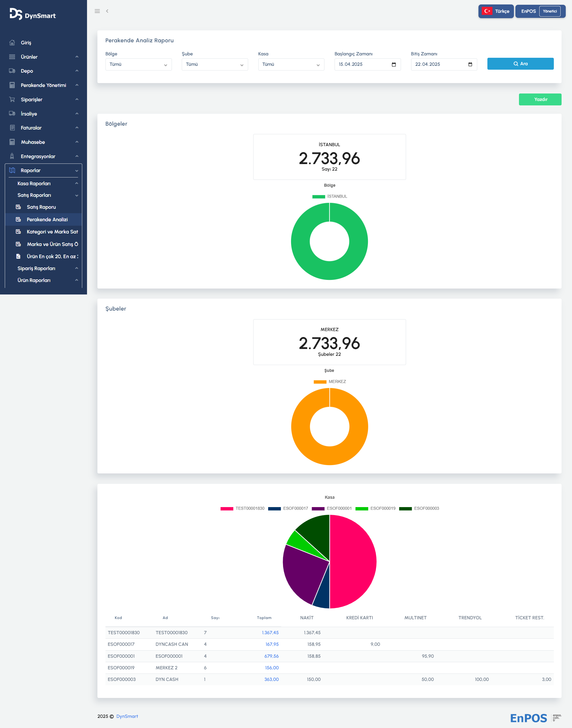This screenshot has height=728, width=572.
Task: Open the Perakende Yönetimi menu
Action: (x=43, y=85)
